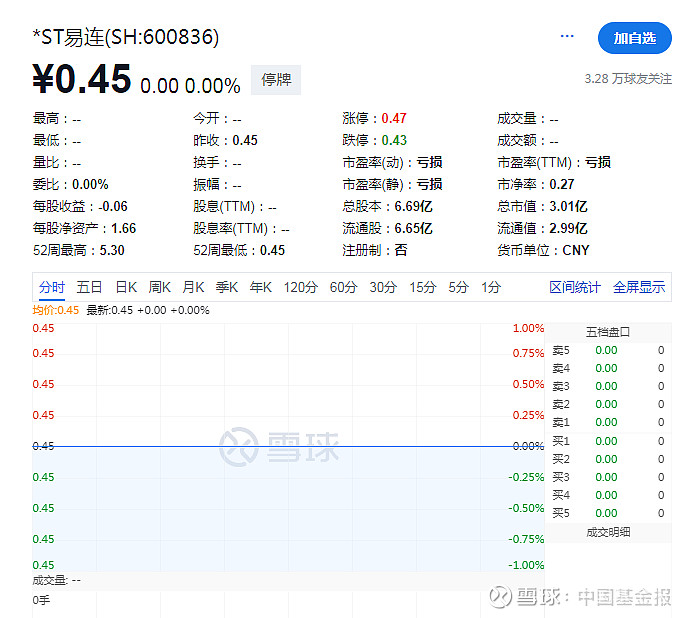Click 全屏显示 fullscreen link
Viewport: 691px width, 618px height.
point(639,288)
